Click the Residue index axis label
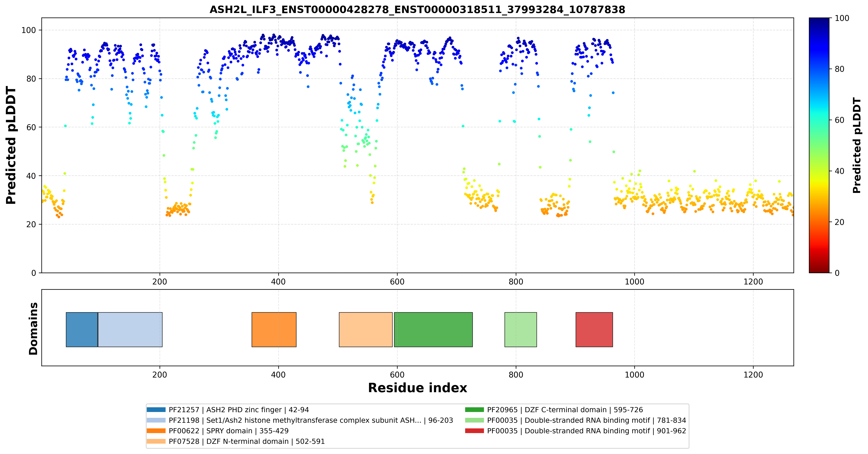 click(x=418, y=388)
